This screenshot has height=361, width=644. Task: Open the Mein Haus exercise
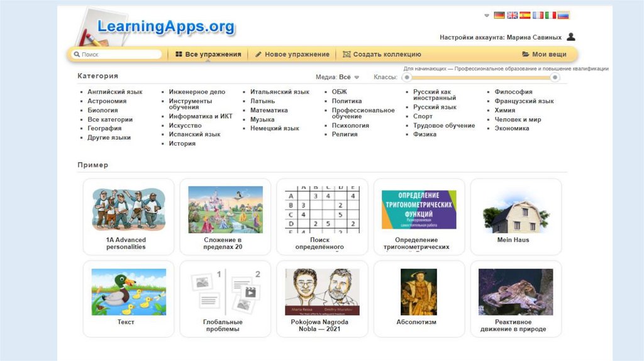516,216
